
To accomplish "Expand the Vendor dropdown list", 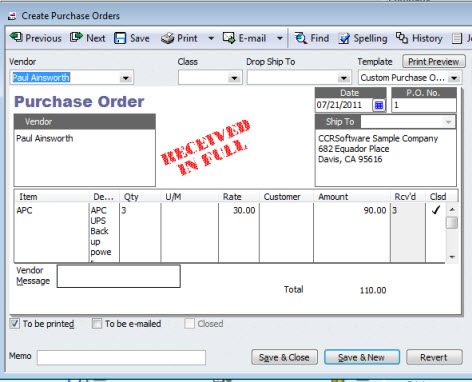I will 126,78.
